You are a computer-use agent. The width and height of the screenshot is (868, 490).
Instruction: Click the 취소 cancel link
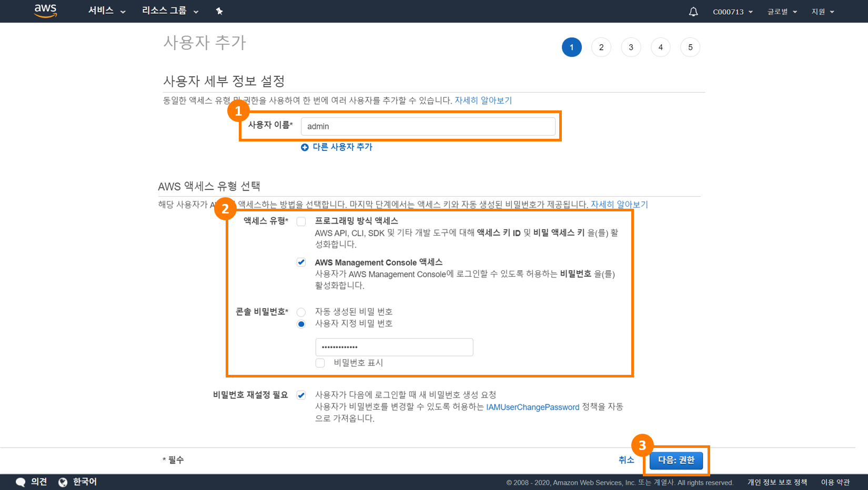626,460
